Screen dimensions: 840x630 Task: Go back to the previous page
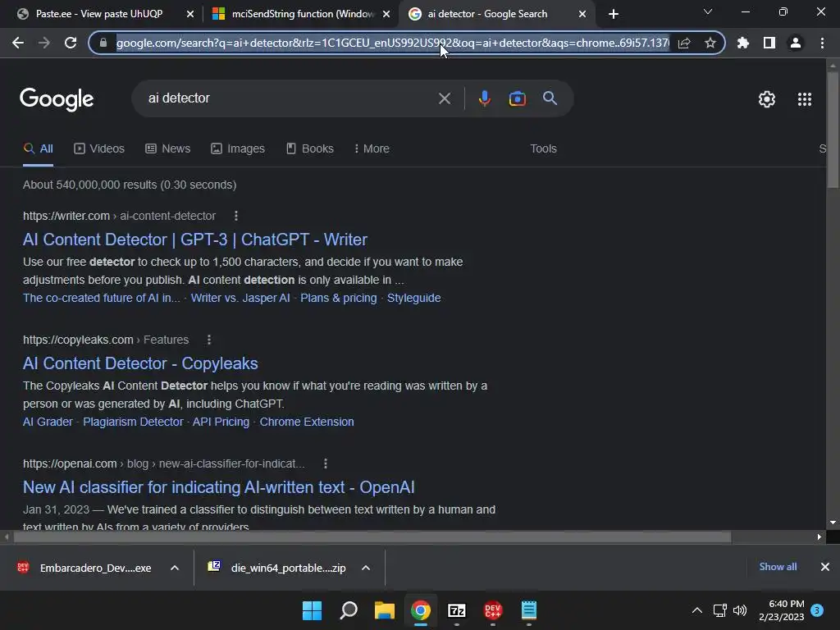18,43
